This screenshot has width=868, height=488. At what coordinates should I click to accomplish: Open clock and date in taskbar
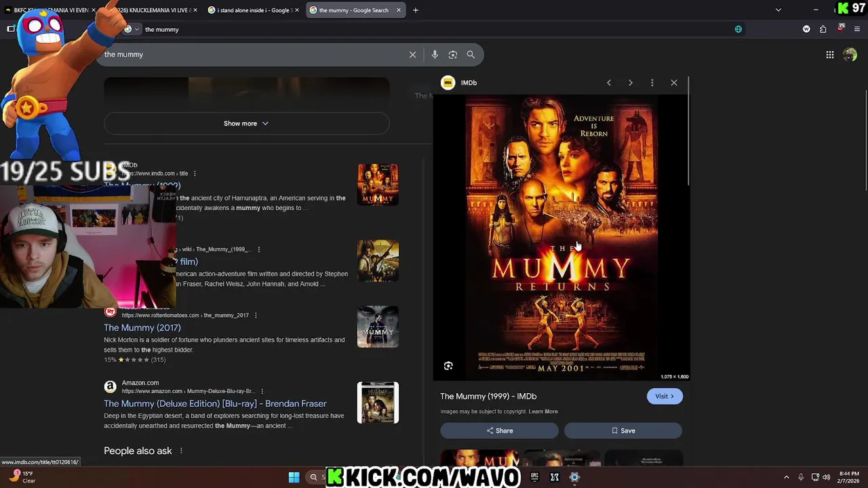click(x=849, y=477)
